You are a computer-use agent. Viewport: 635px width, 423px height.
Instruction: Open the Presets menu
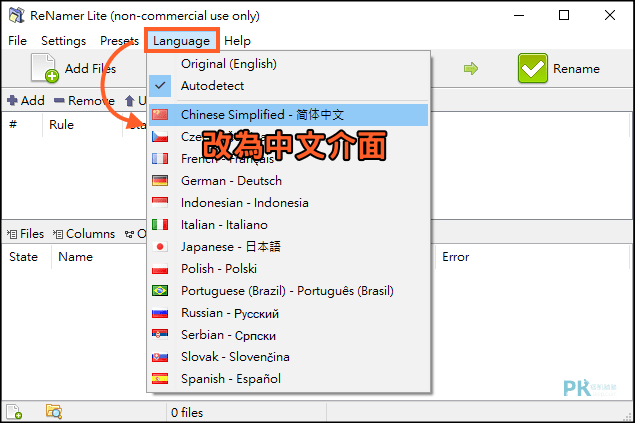[x=119, y=41]
